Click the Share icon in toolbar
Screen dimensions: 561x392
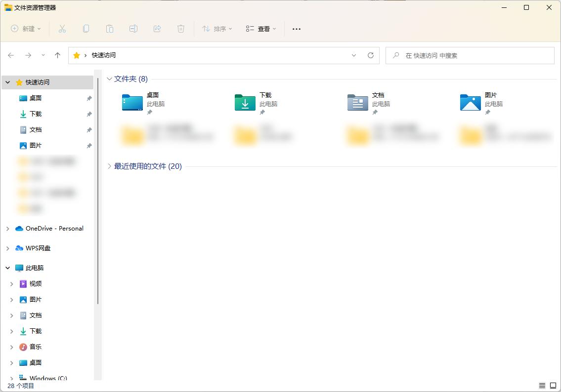pos(157,29)
